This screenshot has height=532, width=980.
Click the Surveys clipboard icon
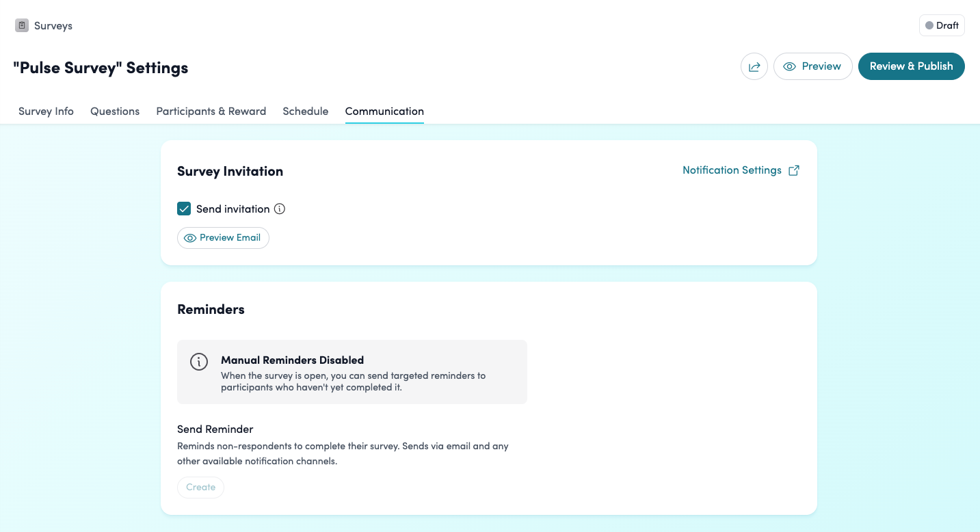click(22, 25)
